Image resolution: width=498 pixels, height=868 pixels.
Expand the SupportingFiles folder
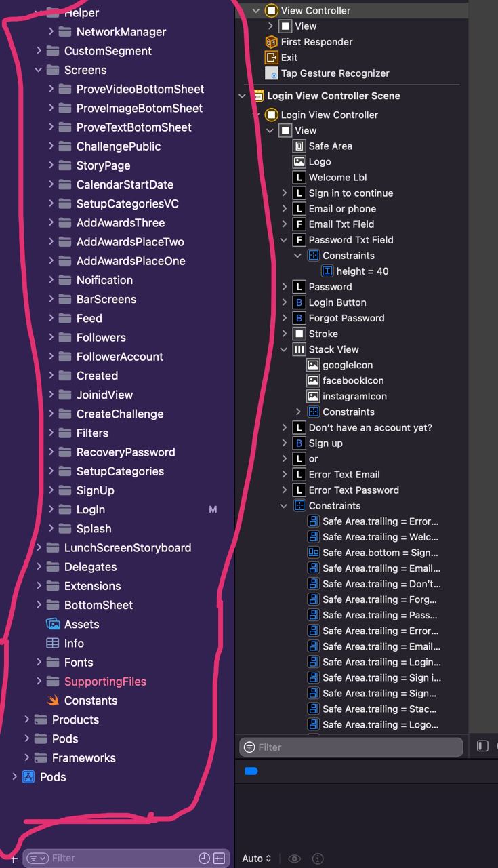pyautogui.click(x=39, y=681)
